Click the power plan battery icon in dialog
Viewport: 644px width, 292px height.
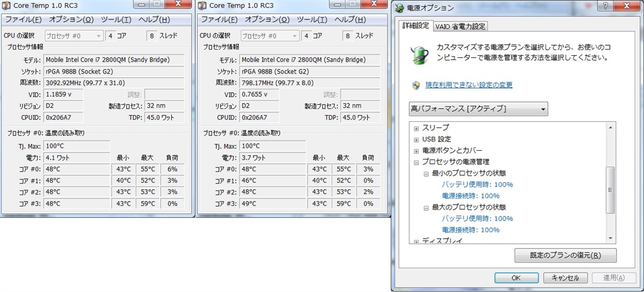tap(419, 55)
